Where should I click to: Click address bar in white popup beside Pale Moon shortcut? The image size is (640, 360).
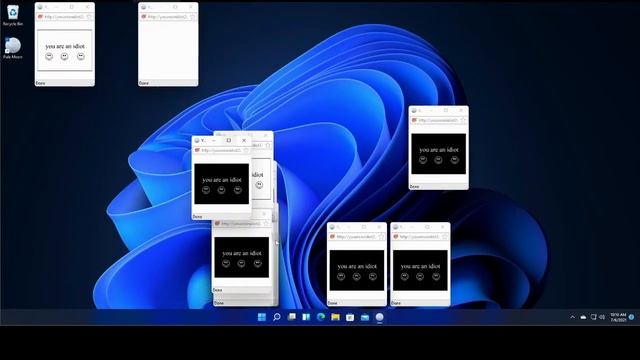pyautogui.click(x=64, y=17)
